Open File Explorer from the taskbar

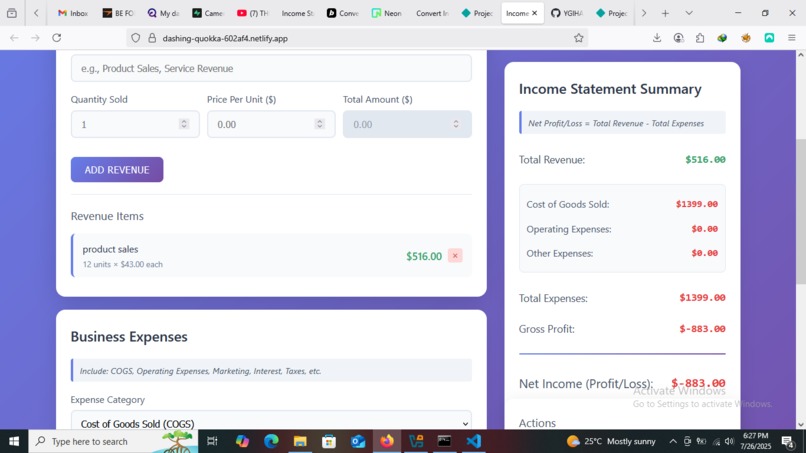pos(300,441)
